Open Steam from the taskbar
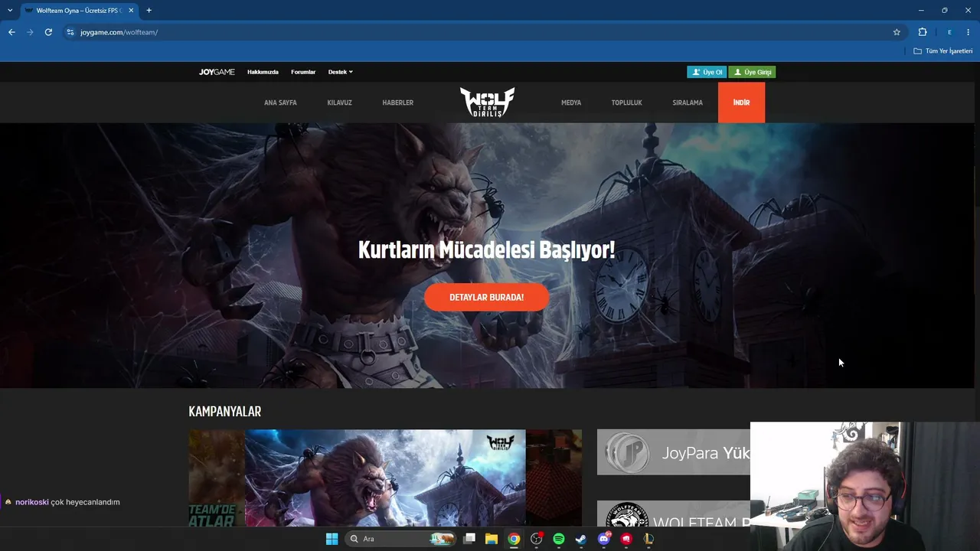Viewport: 980px width, 551px height. pos(581,539)
